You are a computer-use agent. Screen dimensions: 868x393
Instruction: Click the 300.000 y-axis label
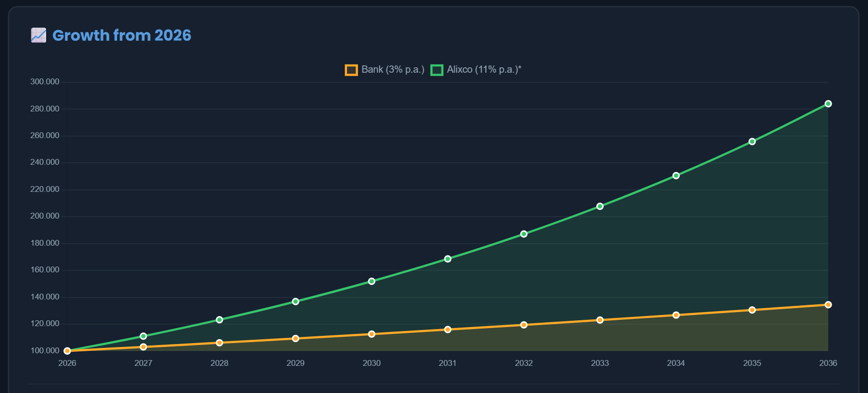(x=45, y=82)
